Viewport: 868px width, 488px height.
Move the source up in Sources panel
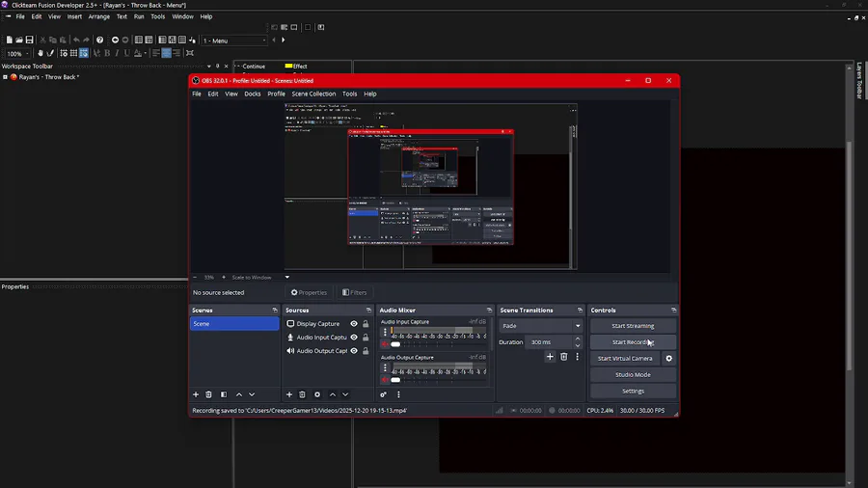pos(333,394)
